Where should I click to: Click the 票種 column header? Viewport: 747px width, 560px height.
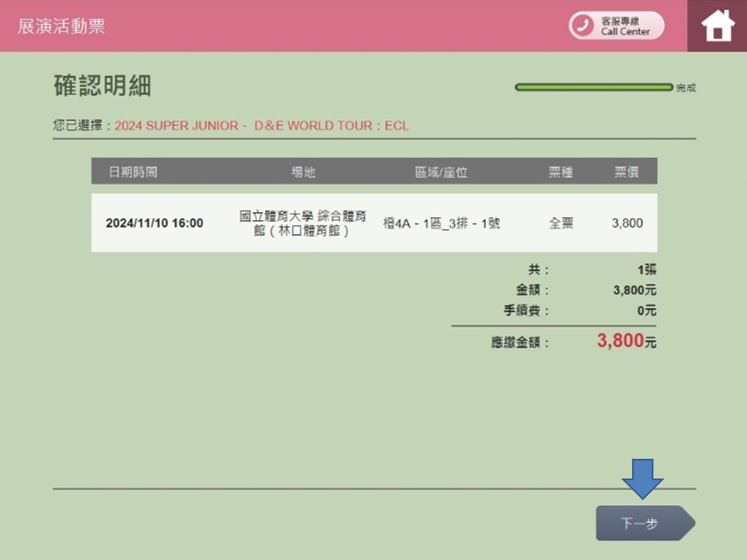tap(561, 172)
